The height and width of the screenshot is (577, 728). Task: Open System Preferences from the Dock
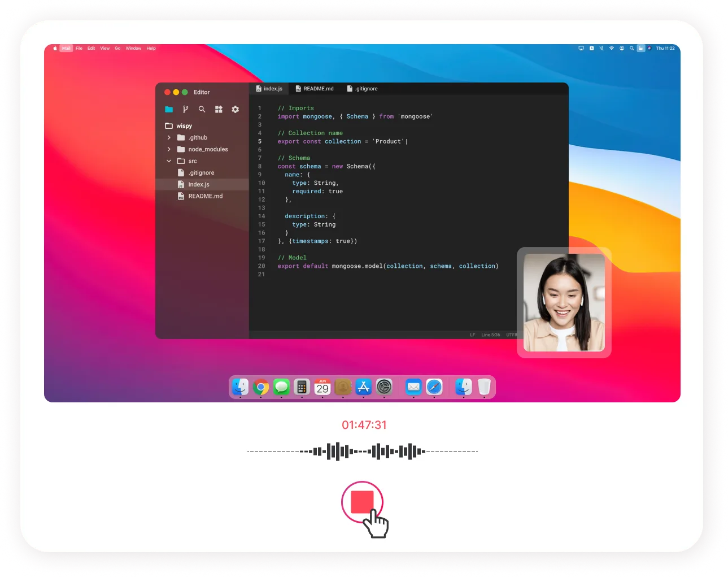tap(385, 388)
